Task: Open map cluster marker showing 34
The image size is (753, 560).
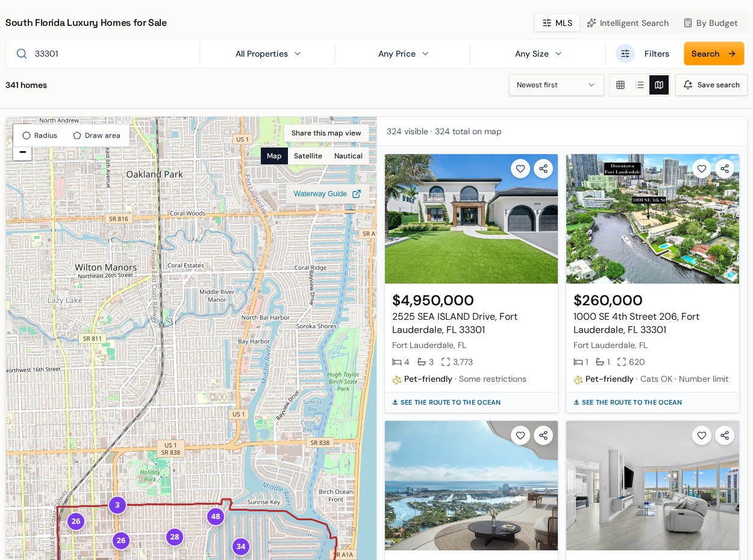Action: (x=241, y=547)
